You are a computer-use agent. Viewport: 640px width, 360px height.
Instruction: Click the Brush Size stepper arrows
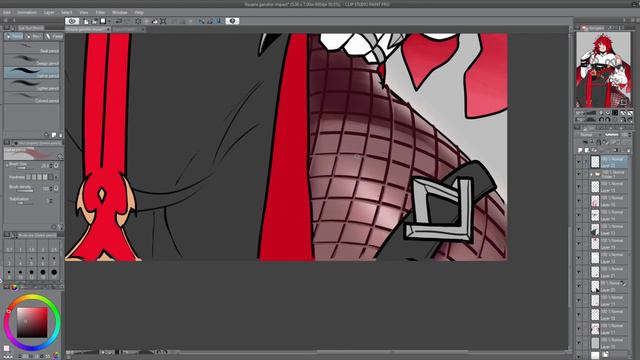click(x=51, y=166)
